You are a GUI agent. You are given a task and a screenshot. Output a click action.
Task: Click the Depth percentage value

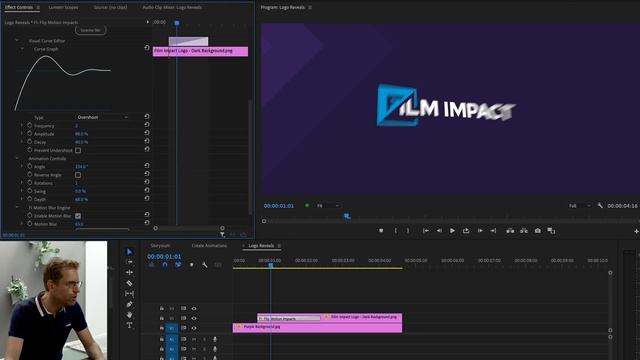81,199
